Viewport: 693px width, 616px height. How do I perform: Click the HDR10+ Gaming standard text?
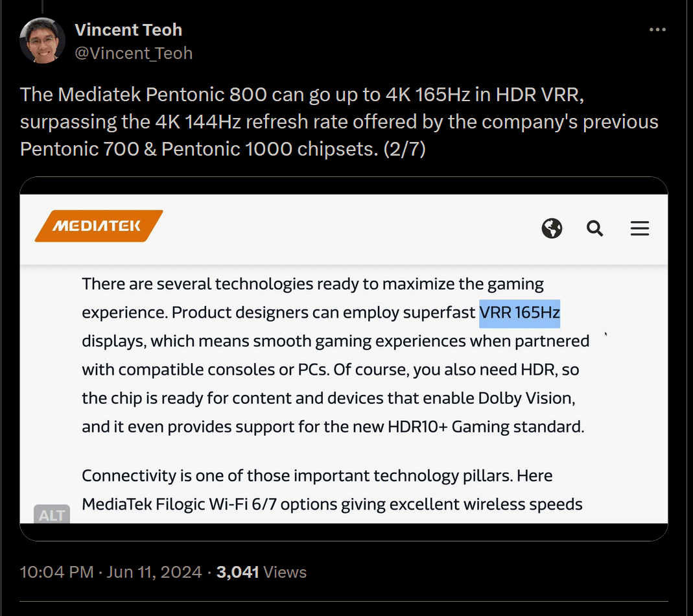point(486,427)
